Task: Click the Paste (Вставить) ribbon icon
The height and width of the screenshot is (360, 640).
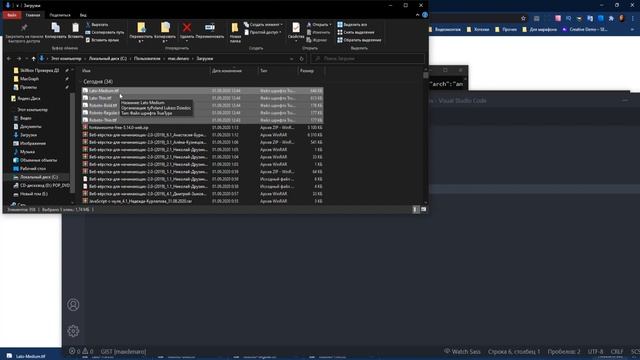Action: pyautogui.click(x=76, y=28)
